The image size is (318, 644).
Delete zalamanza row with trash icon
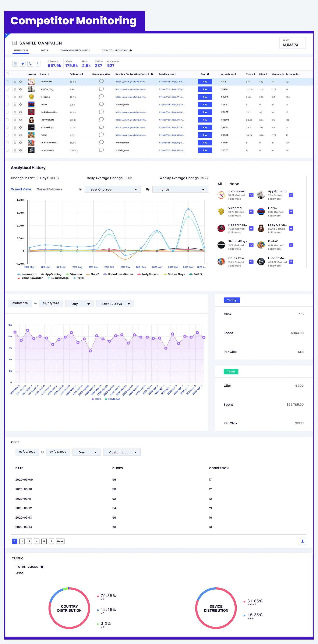coord(15,82)
